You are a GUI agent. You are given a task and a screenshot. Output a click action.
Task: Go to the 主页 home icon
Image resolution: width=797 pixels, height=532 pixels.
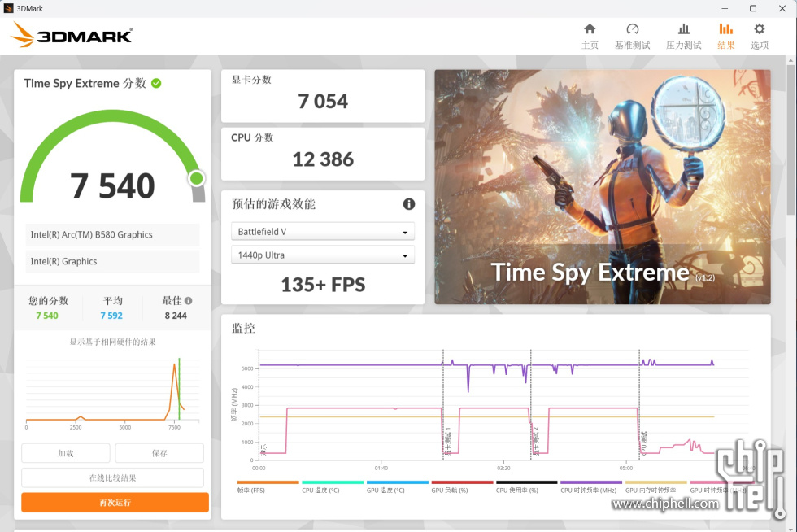pos(590,29)
